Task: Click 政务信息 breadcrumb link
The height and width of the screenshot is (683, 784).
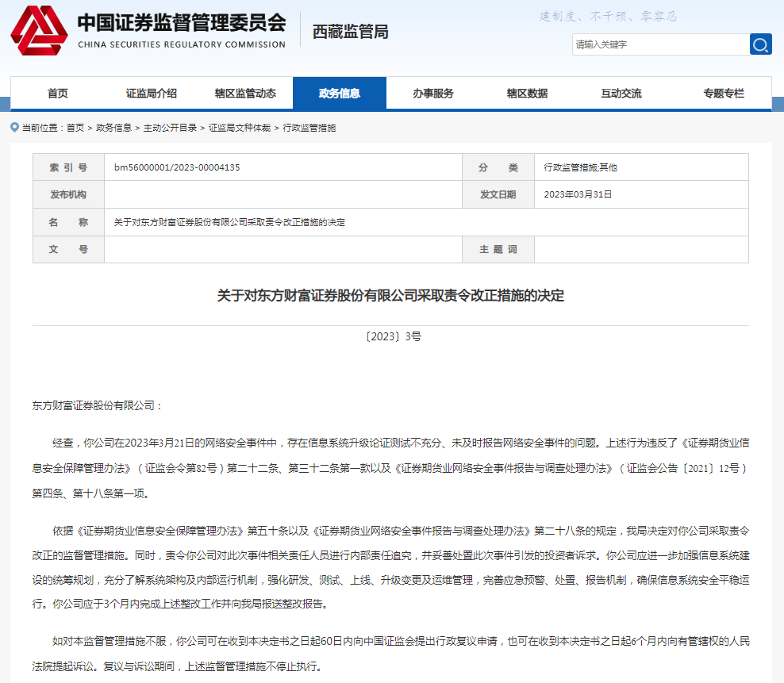Action: tap(113, 128)
